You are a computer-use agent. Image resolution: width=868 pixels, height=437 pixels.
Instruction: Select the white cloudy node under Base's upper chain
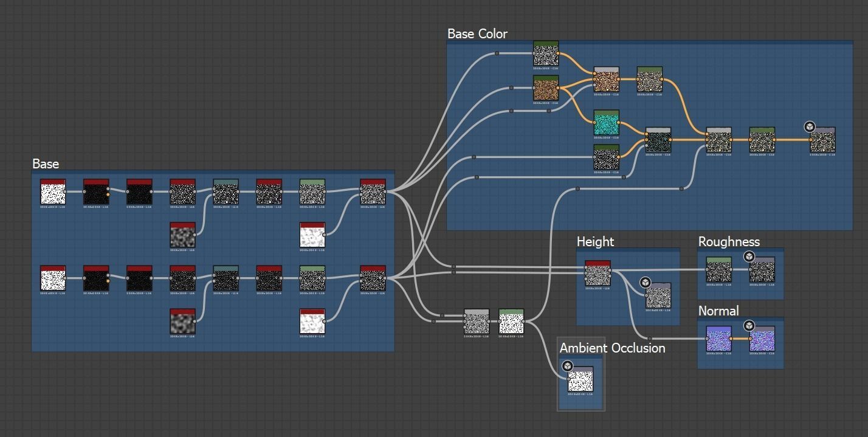coord(312,235)
